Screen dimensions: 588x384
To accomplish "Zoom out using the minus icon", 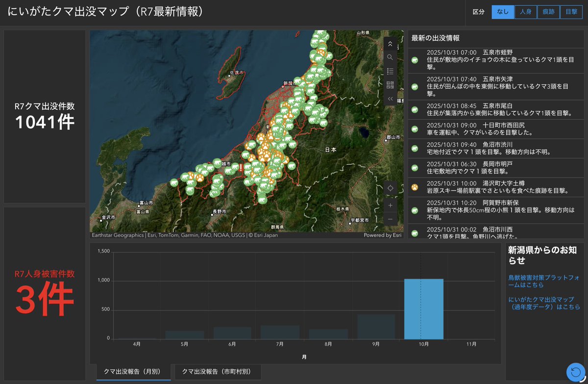I will coord(390,219).
